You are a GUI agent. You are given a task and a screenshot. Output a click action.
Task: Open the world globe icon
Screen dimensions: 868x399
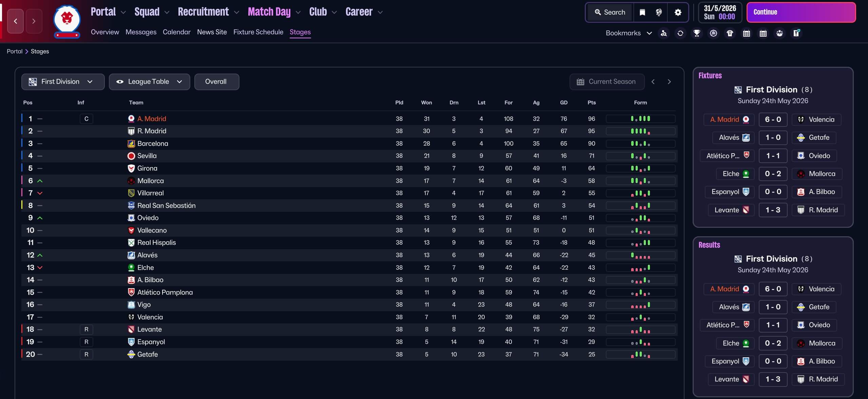[x=659, y=12]
